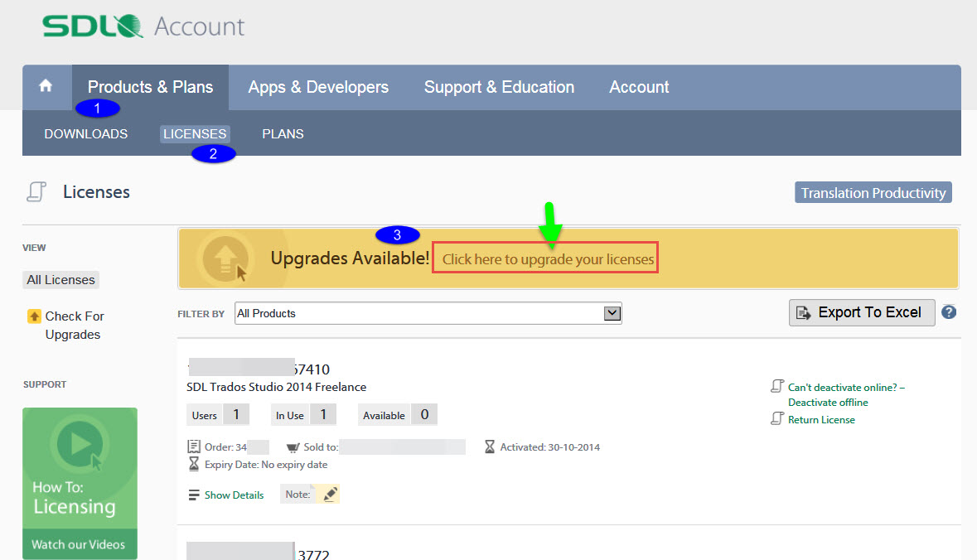Viewport: 977px width, 560px height.
Task: Click the Order receipt icon
Action: (194, 447)
